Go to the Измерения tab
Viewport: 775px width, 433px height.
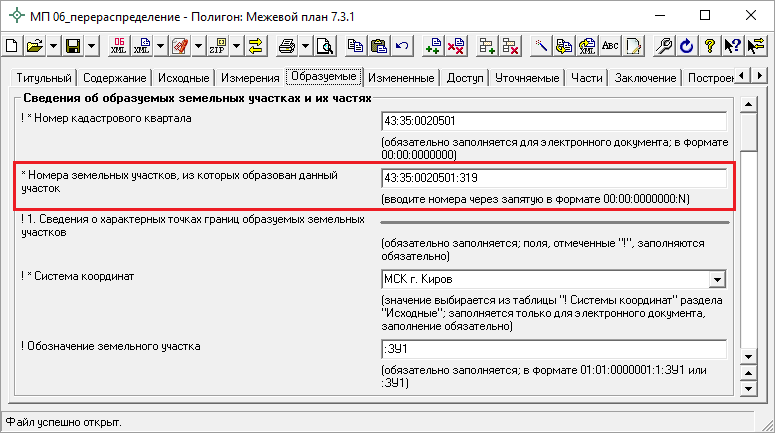coord(250,78)
